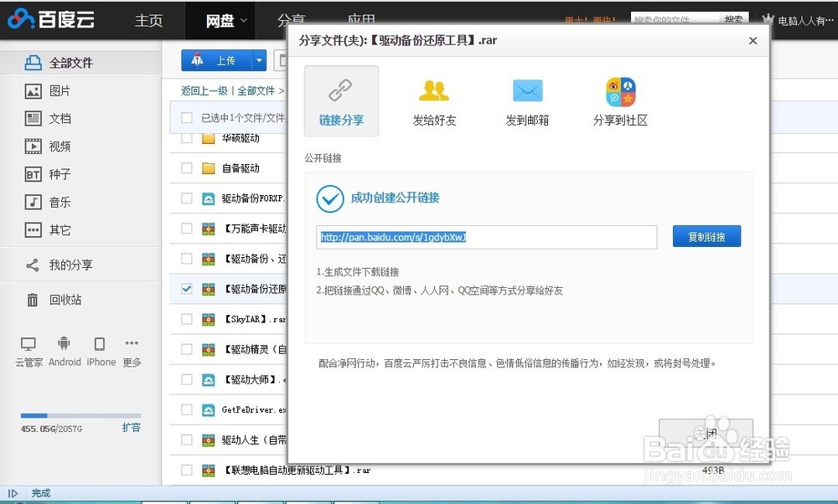Check the 自备驱动 folder checkbox

coord(187,168)
